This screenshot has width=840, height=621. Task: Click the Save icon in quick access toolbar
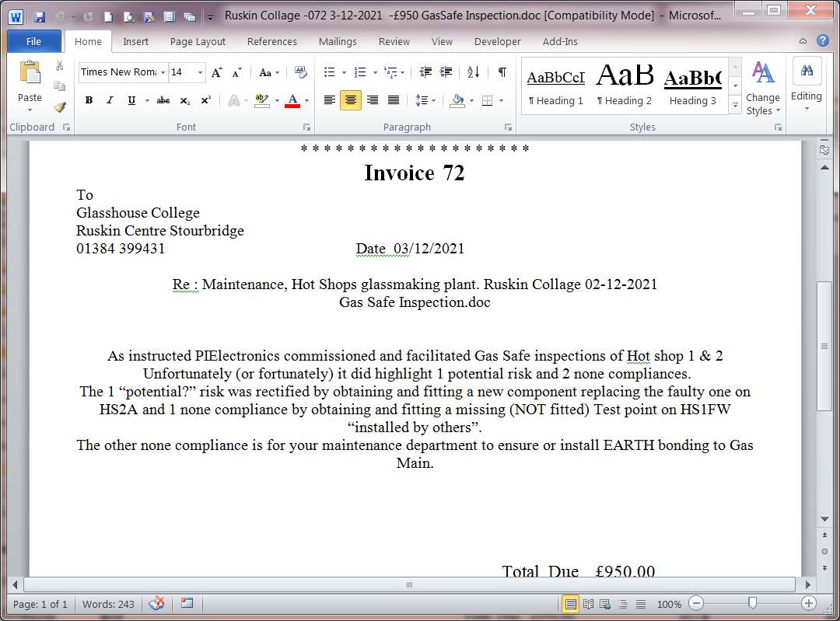click(39, 16)
